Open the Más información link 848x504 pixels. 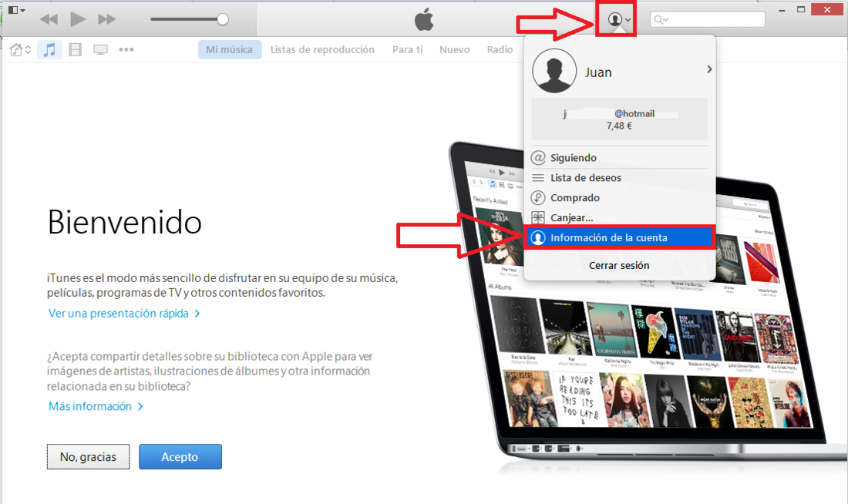pos(96,406)
